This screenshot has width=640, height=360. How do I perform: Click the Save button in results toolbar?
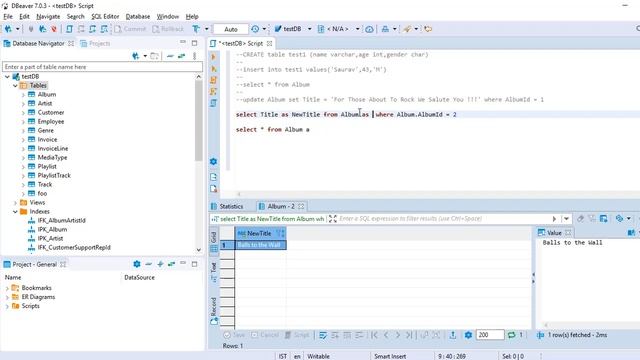(234, 335)
